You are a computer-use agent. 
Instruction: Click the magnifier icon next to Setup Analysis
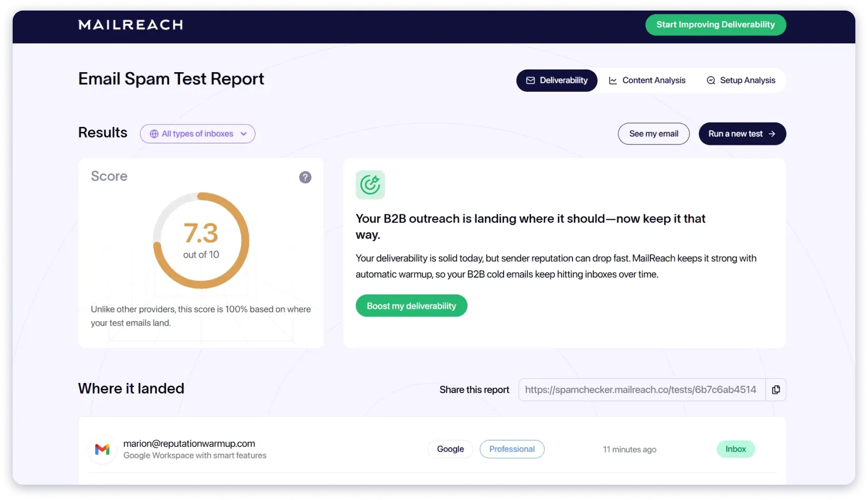[711, 80]
